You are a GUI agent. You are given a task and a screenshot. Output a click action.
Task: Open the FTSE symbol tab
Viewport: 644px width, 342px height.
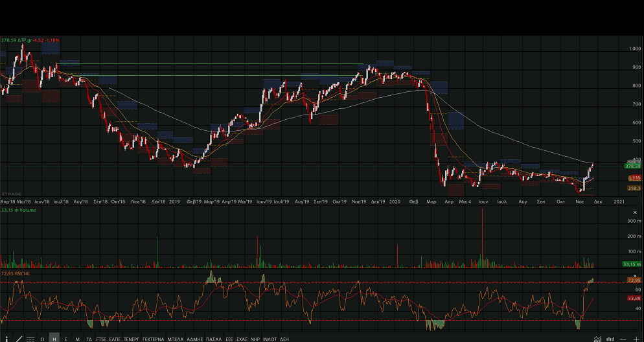pyautogui.click(x=101, y=339)
